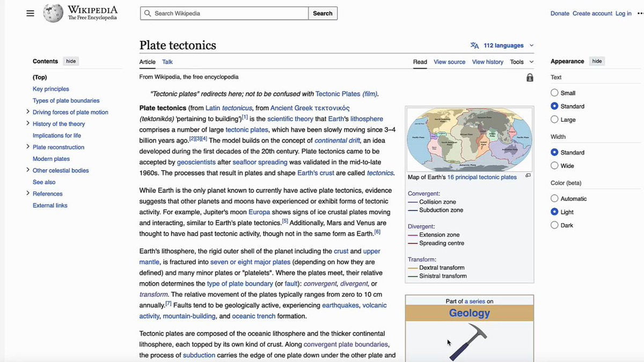The width and height of the screenshot is (644, 362).
Task: Open the Convergent legend link
Action: coord(423,194)
